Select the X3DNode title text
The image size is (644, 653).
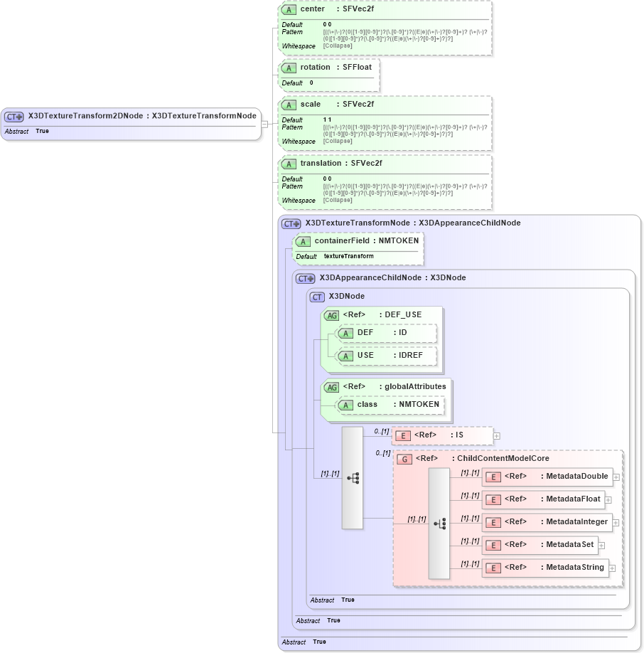pyautogui.click(x=347, y=296)
